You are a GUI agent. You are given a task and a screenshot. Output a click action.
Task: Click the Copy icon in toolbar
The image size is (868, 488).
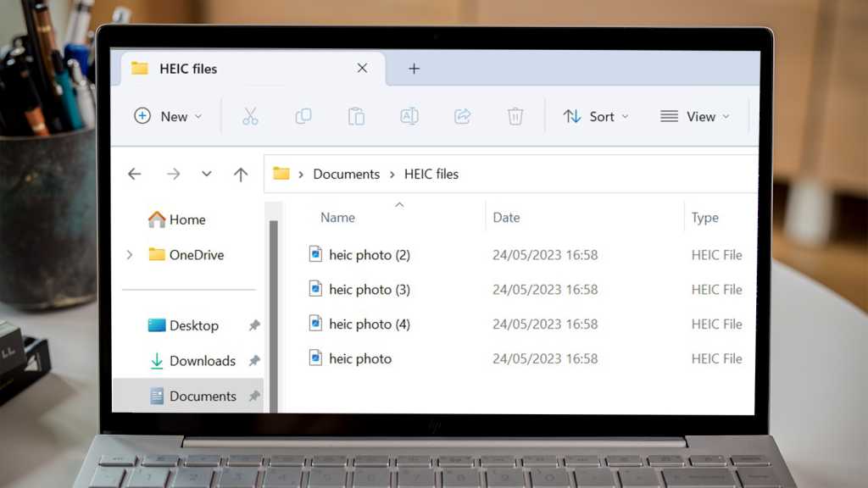coord(303,116)
